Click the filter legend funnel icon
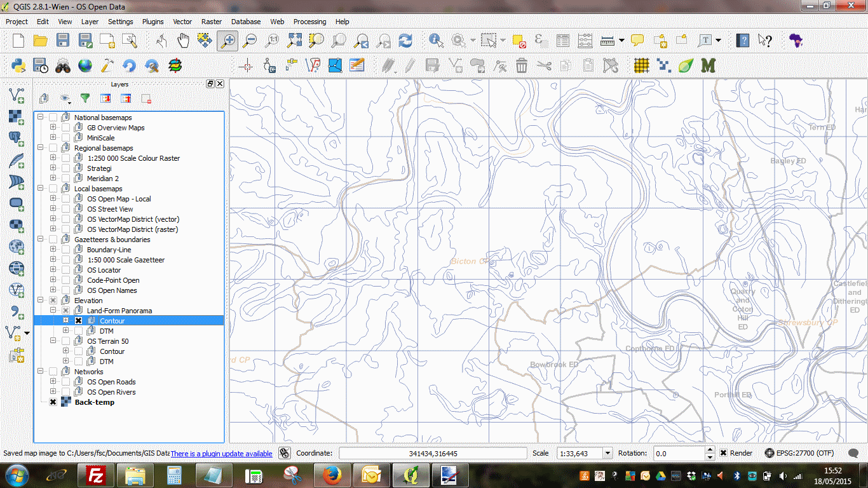Screen dimensions: 868x488 coord(85,98)
